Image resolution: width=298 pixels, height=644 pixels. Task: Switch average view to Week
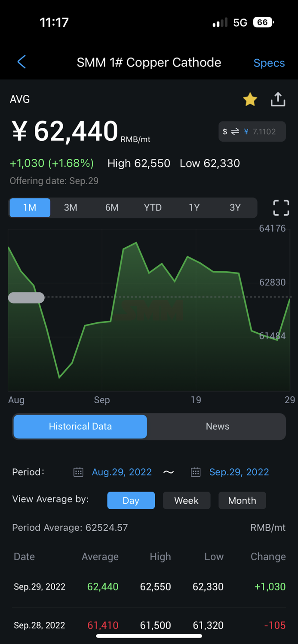[187, 500]
